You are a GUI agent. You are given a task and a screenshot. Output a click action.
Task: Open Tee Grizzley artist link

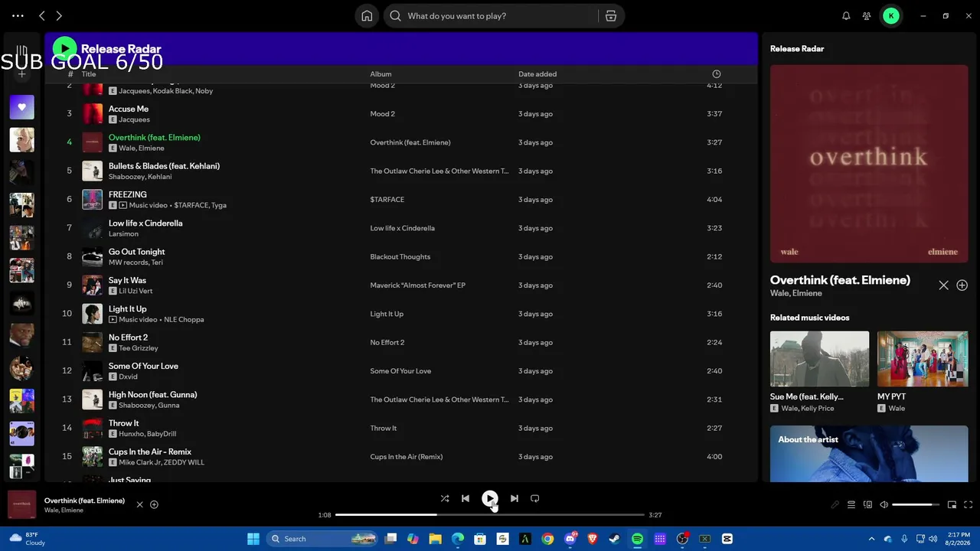[x=139, y=348]
